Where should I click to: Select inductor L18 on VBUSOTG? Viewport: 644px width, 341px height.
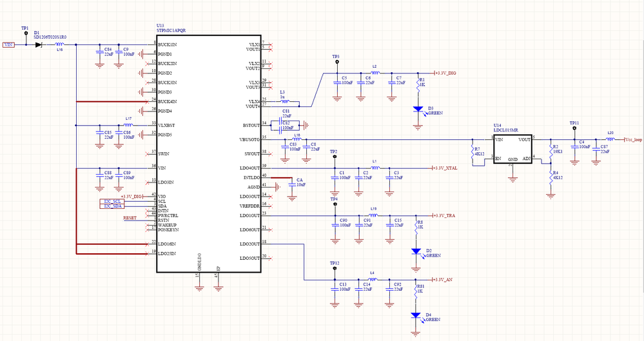[297, 139]
